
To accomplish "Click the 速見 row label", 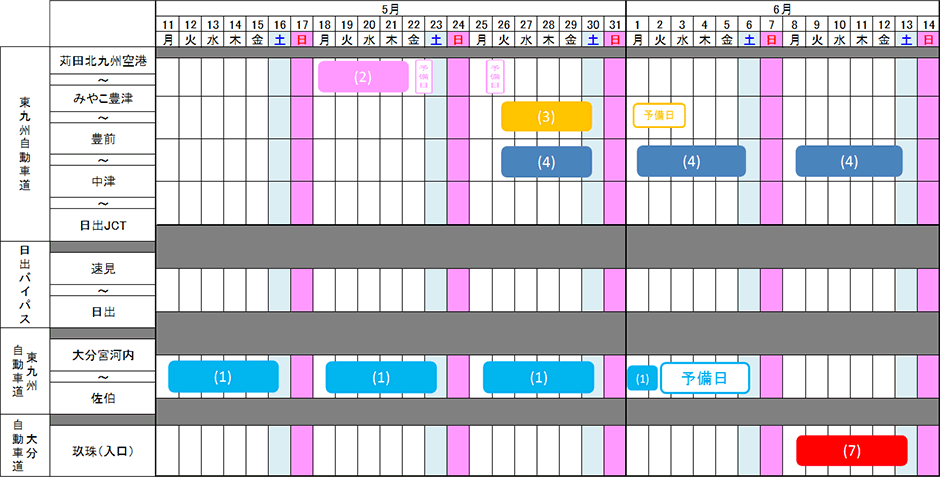I will pos(103,269).
